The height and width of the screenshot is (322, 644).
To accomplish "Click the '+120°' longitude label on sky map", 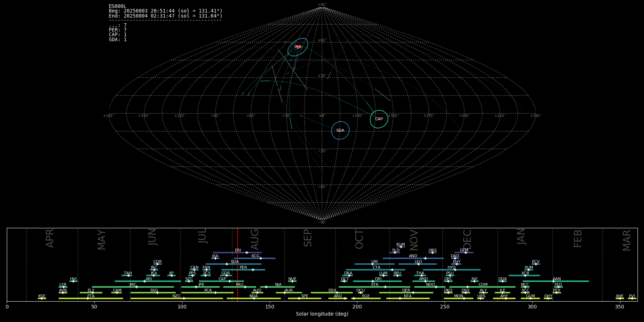I will click(179, 116).
